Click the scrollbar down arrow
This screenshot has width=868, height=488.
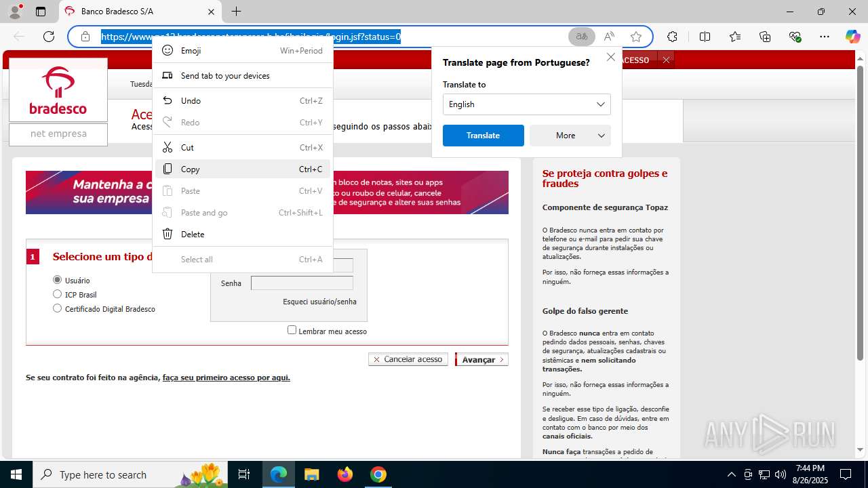click(x=860, y=449)
